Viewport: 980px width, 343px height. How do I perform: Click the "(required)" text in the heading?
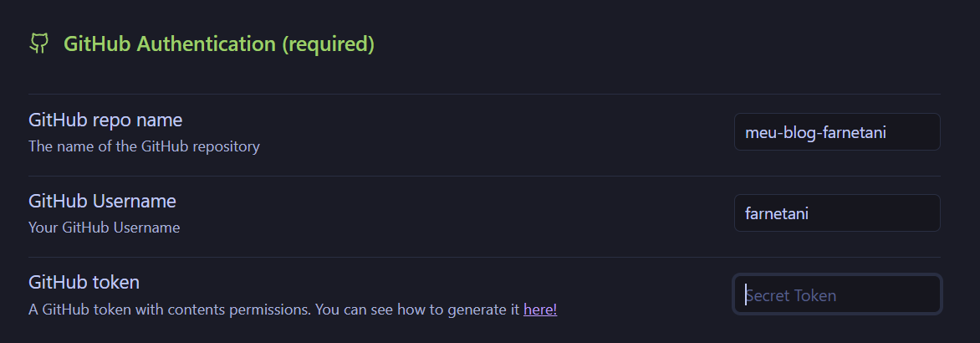(328, 44)
